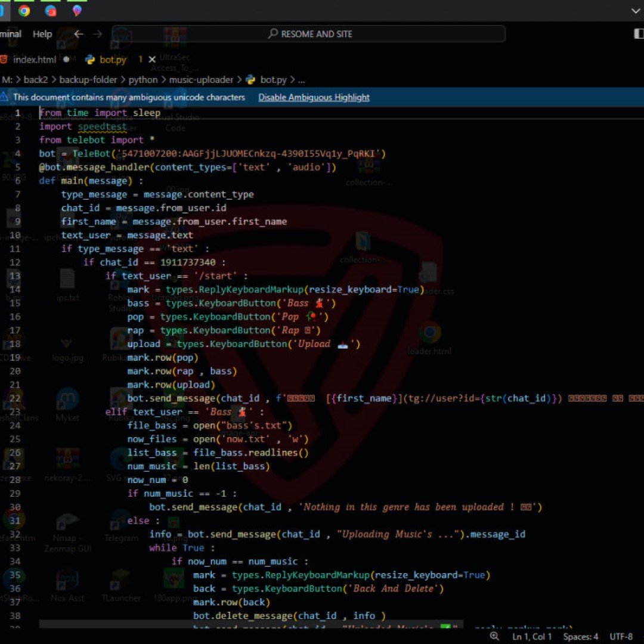Click the RESOME AND SITE search box
Screen dimensions: 644x644
point(309,33)
